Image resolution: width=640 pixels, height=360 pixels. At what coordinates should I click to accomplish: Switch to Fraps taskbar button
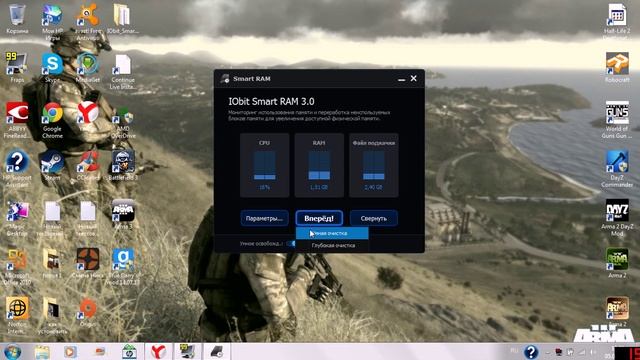click(x=188, y=352)
